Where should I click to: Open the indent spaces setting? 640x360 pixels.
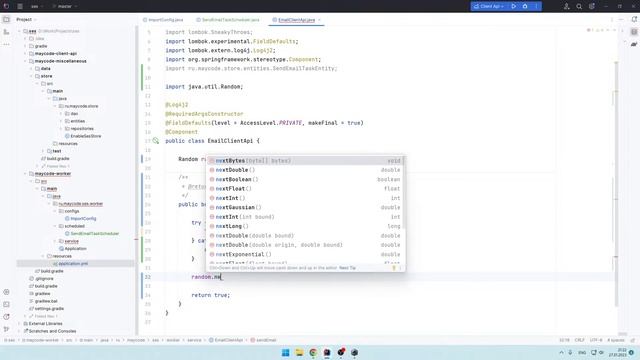point(616,340)
